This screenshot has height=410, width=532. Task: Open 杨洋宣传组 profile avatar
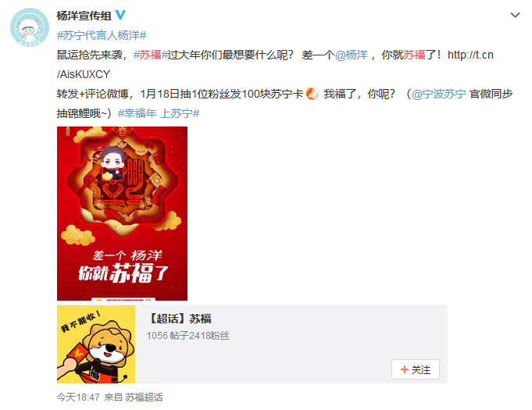tap(30, 27)
